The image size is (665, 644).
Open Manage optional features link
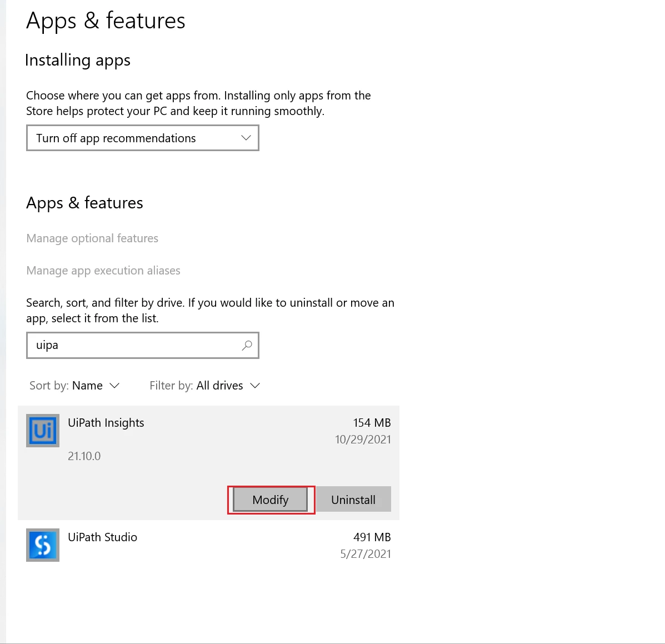[x=92, y=238]
